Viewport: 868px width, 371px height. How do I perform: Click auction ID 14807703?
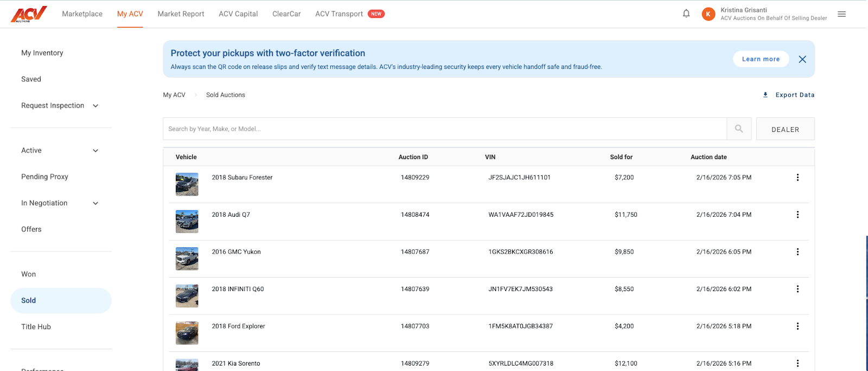click(415, 326)
